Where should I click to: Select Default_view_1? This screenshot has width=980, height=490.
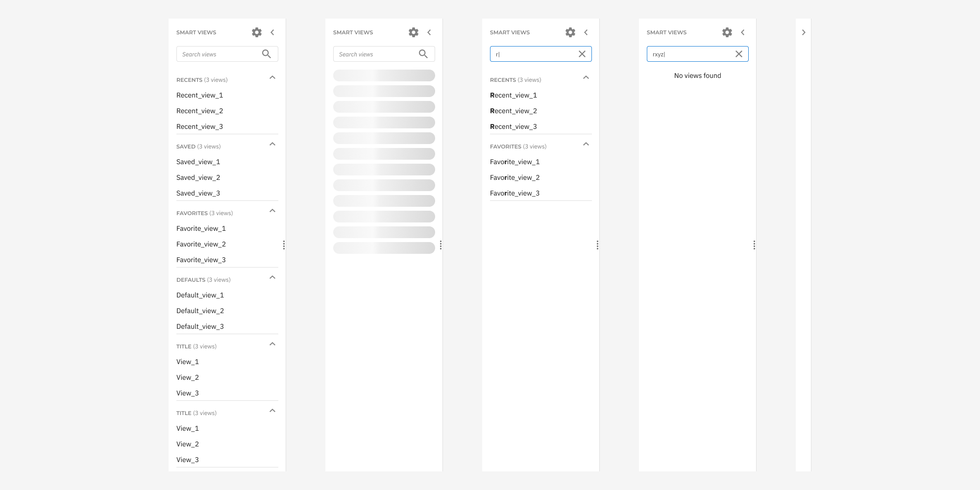200,295
